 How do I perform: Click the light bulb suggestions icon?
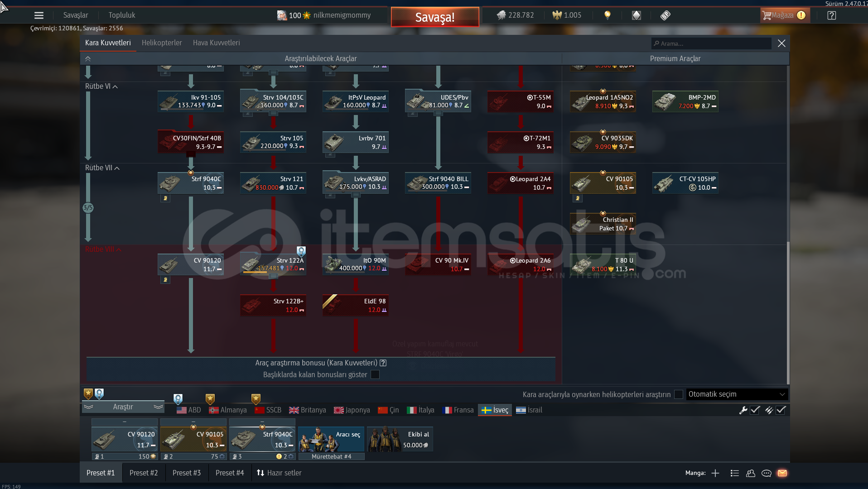(608, 15)
